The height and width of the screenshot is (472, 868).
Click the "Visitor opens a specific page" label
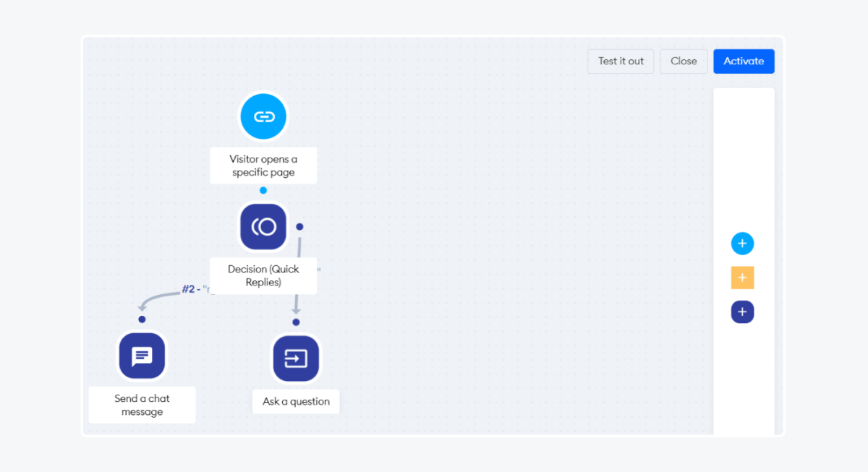(263, 166)
